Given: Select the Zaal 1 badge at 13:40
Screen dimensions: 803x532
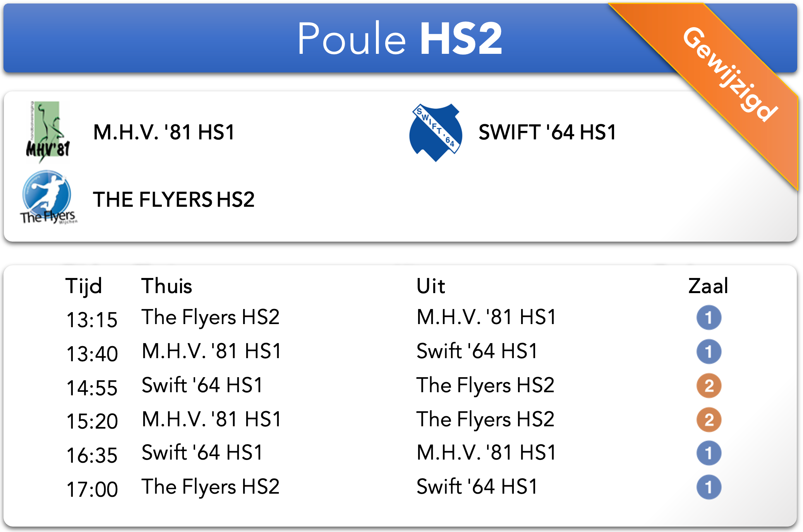Looking at the screenshot, I should click(709, 352).
